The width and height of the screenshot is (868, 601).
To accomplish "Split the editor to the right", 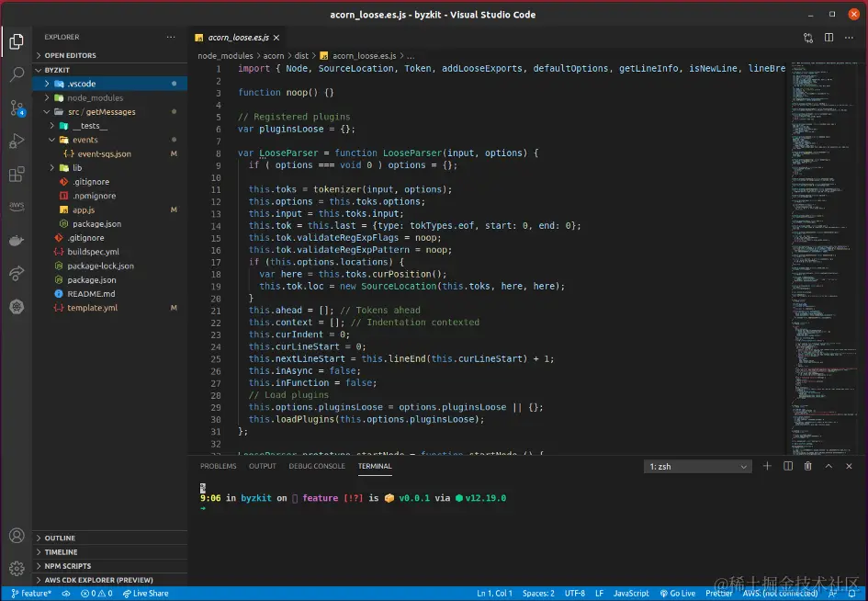I will click(x=829, y=37).
